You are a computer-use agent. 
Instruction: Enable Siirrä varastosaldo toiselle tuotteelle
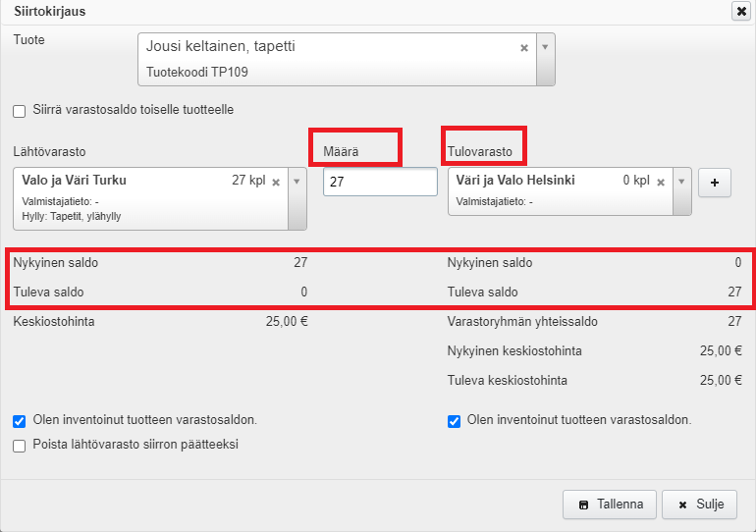20,111
